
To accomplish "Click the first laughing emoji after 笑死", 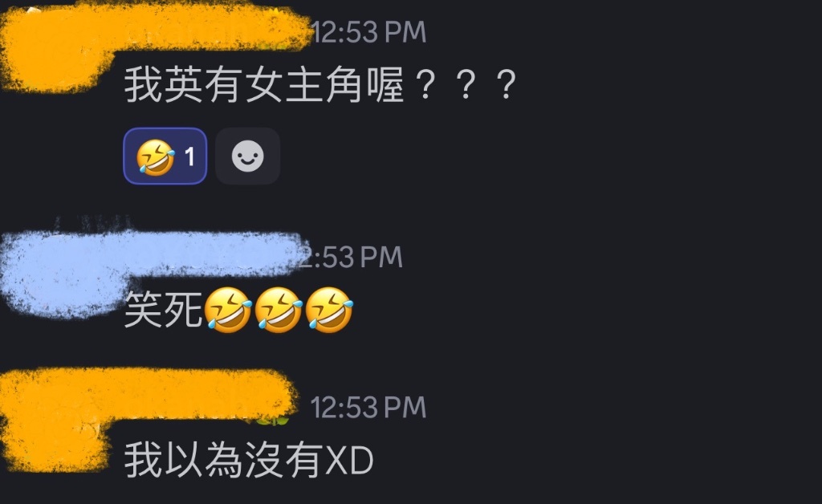I will pyautogui.click(x=228, y=310).
